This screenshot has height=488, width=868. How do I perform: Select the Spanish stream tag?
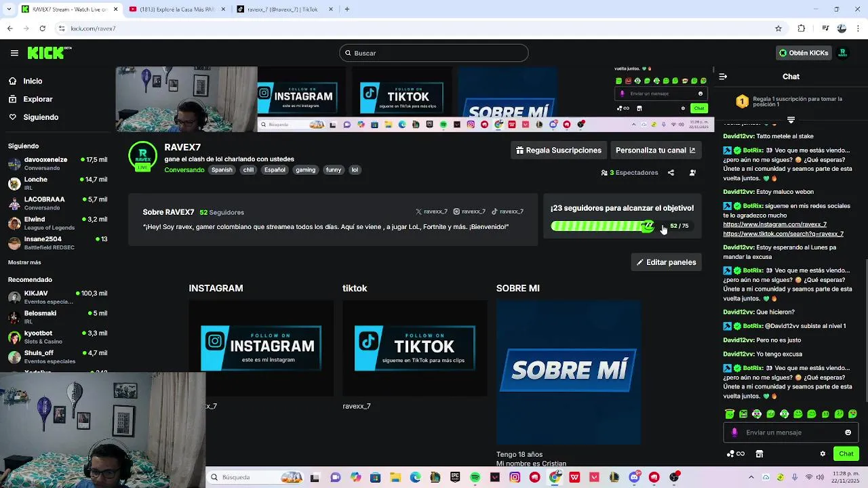(222, 170)
